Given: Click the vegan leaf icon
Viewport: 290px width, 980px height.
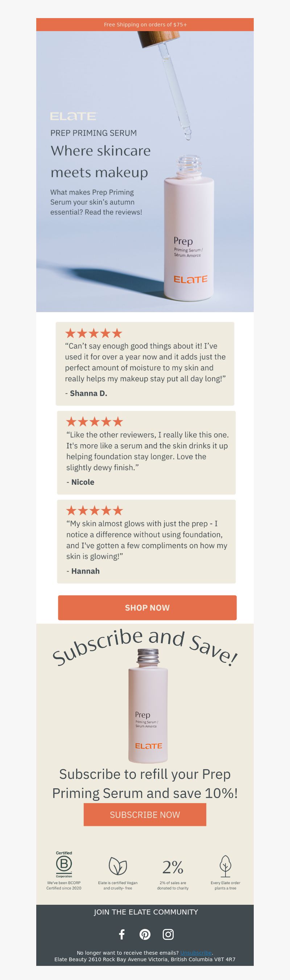Looking at the screenshot, I should click(x=118, y=866).
